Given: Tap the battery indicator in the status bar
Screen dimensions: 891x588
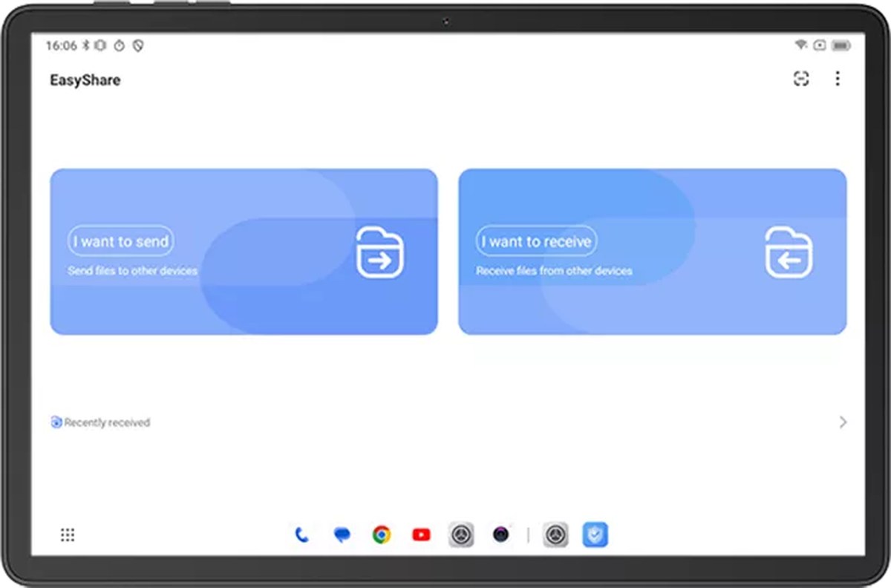Looking at the screenshot, I should click(841, 45).
